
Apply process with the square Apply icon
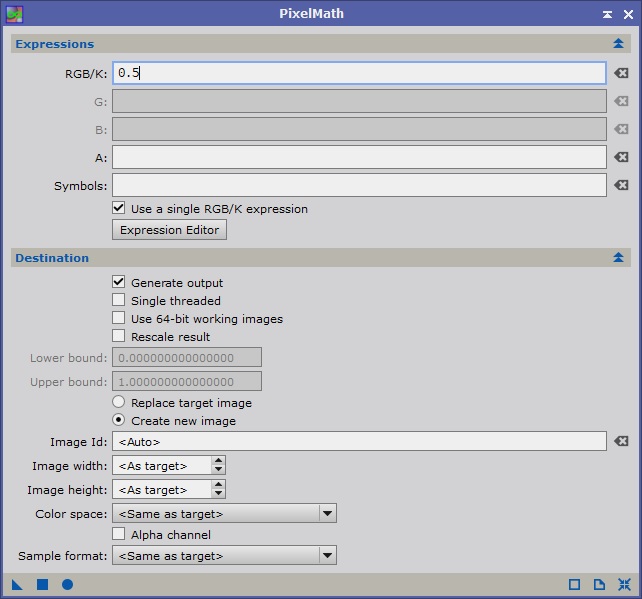43,584
